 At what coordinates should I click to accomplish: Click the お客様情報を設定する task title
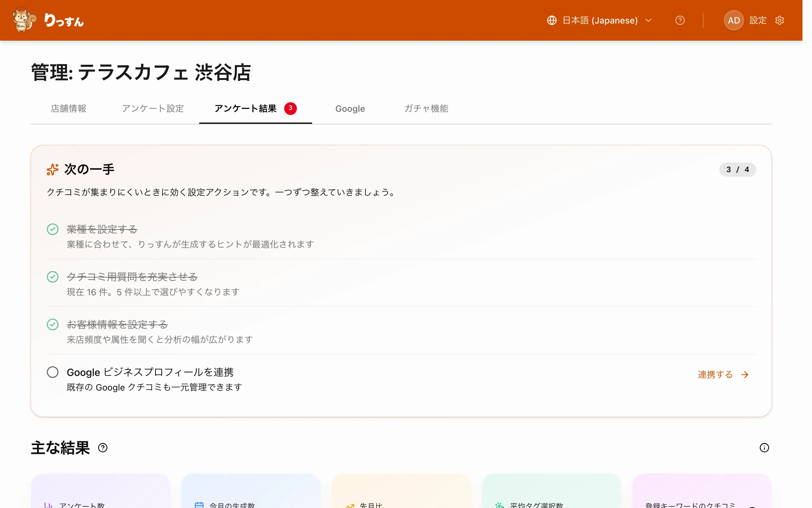(117, 325)
